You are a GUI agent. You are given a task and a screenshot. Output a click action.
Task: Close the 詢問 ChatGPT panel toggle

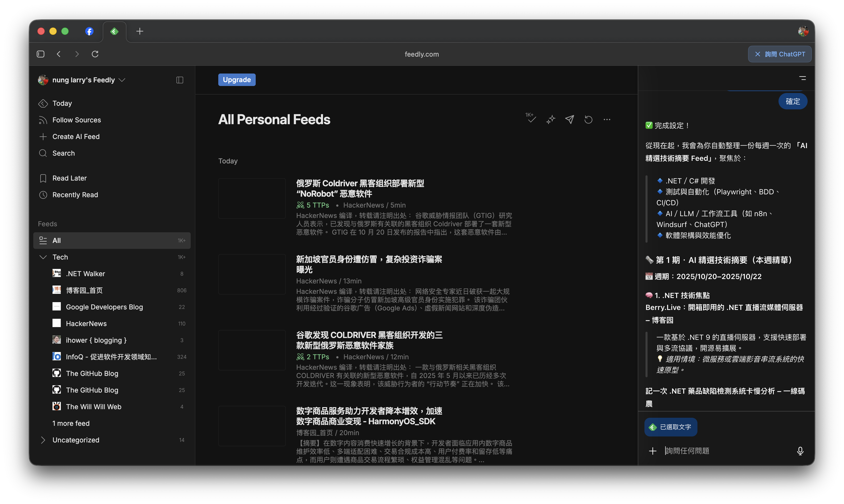coord(780,54)
